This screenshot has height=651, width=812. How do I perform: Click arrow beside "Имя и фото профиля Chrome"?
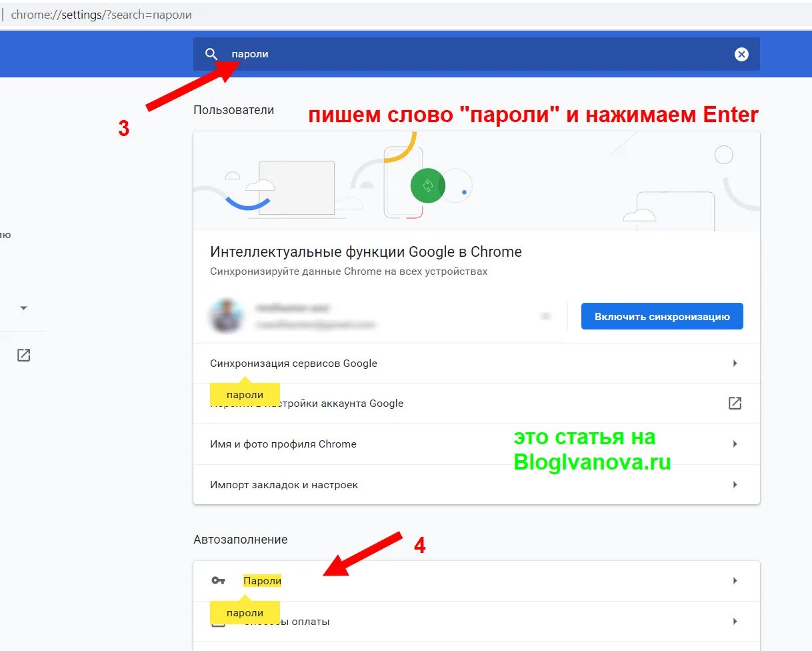tap(735, 444)
